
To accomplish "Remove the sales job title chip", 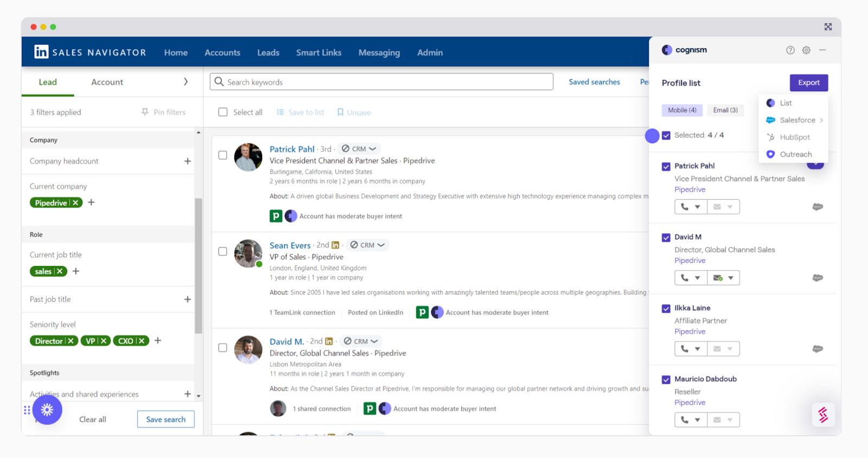I will [60, 271].
